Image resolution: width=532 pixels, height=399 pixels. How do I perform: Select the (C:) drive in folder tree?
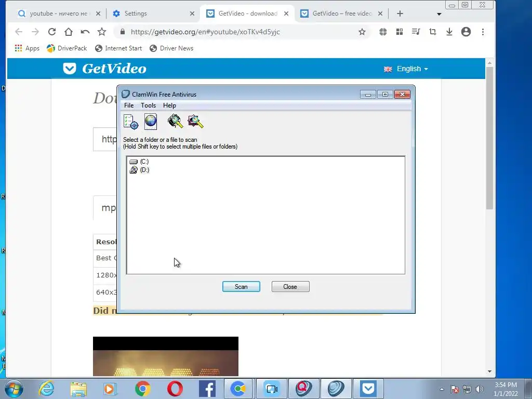(x=139, y=162)
